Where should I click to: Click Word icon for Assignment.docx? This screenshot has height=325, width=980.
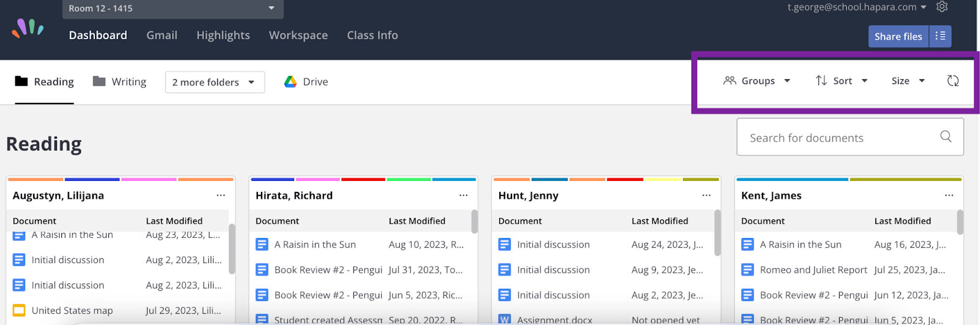pyautogui.click(x=505, y=319)
